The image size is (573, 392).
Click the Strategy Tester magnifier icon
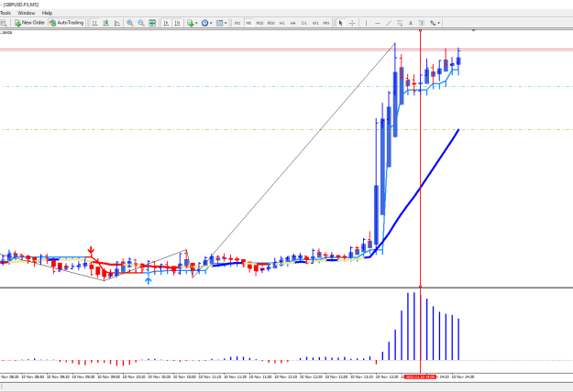pos(4,23)
